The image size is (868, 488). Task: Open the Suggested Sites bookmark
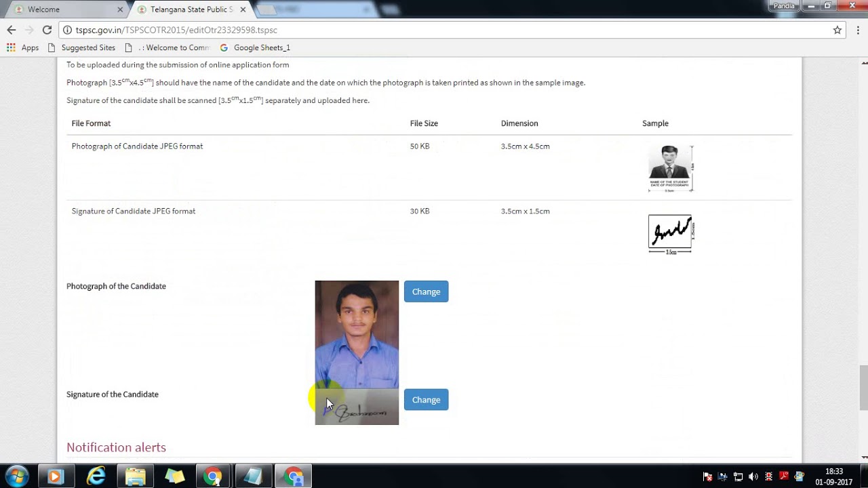point(81,47)
